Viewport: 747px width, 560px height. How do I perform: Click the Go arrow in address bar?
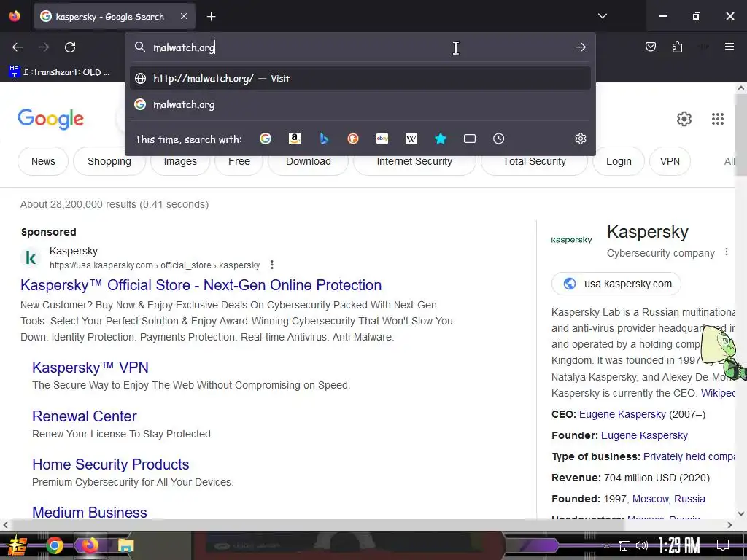pyautogui.click(x=580, y=47)
